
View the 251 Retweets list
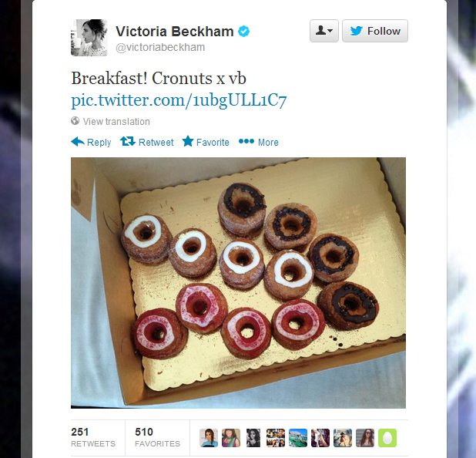coord(93,437)
